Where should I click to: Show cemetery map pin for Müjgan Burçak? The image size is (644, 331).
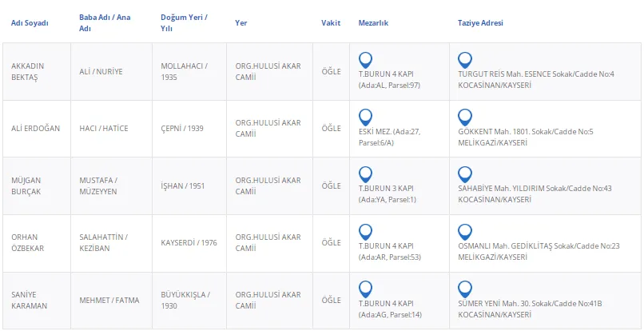[x=365, y=174]
